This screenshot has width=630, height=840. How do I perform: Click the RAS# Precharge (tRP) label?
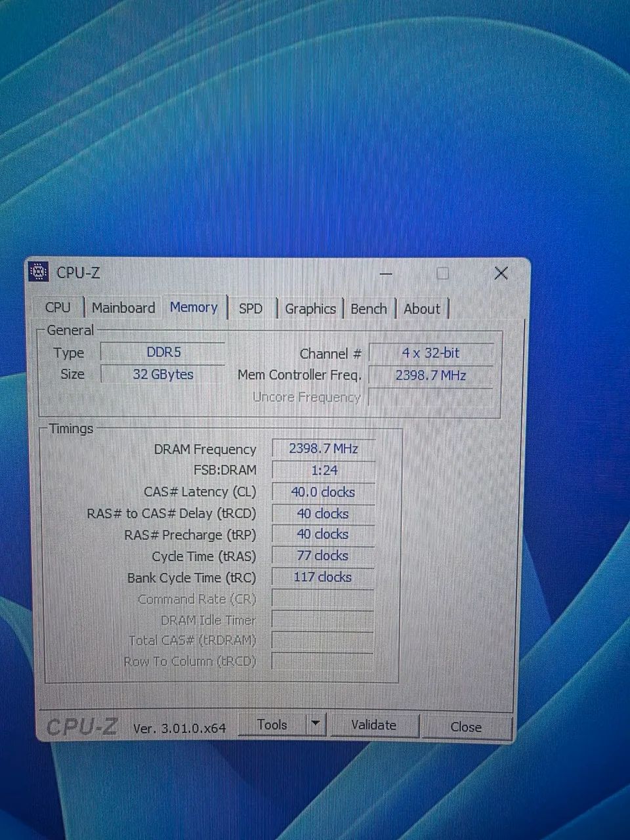pos(190,535)
